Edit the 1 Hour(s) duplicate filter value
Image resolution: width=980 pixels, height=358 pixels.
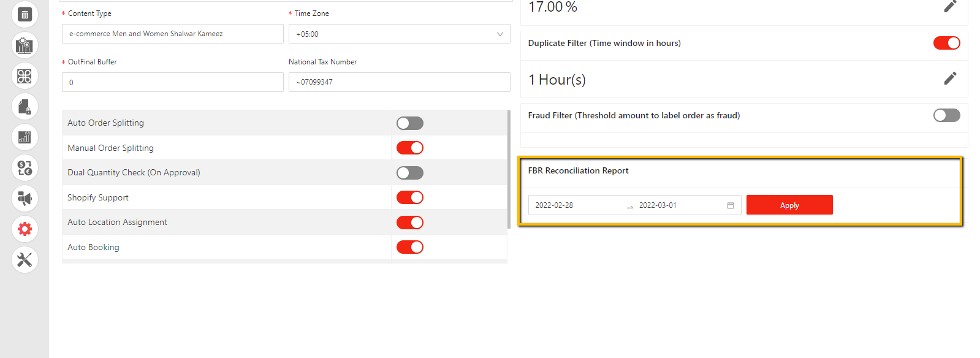[x=950, y=78]
